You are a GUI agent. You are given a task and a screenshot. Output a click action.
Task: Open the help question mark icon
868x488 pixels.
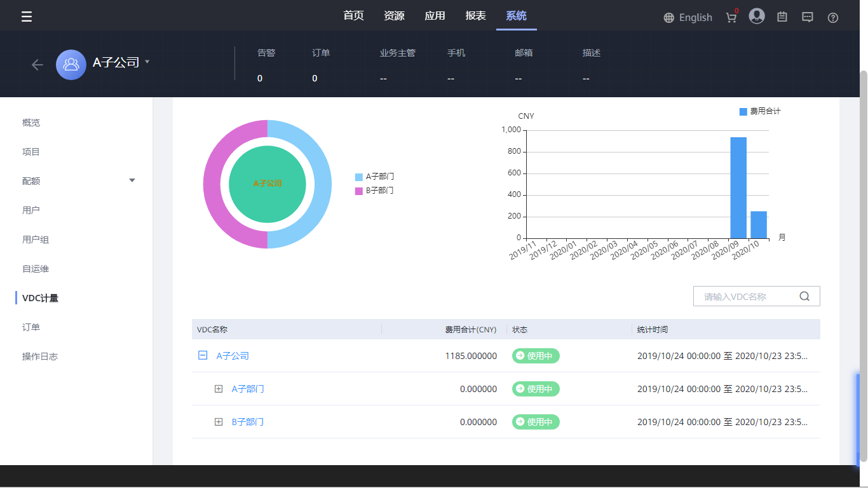click(833, 18)
